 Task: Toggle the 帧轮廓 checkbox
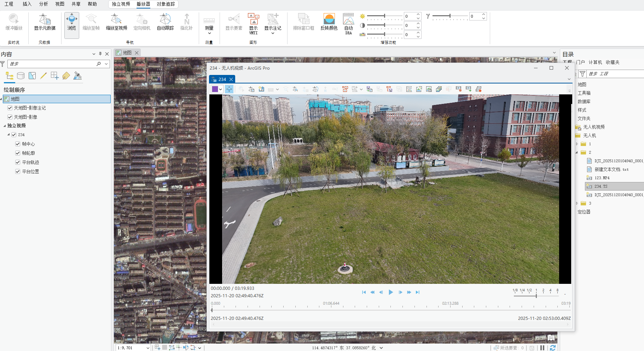pyautogui.click(x=18, y=153)
